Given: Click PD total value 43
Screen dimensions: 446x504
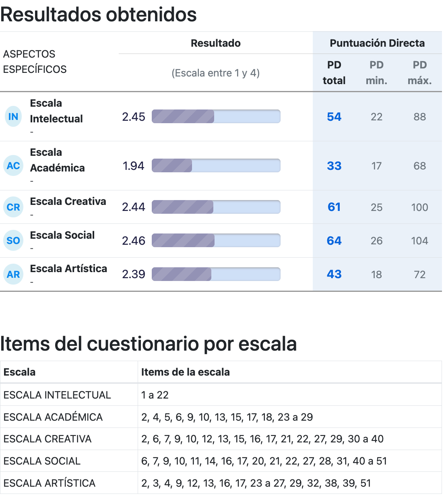Looking at the screenshot, I should (x=334, y=275).
